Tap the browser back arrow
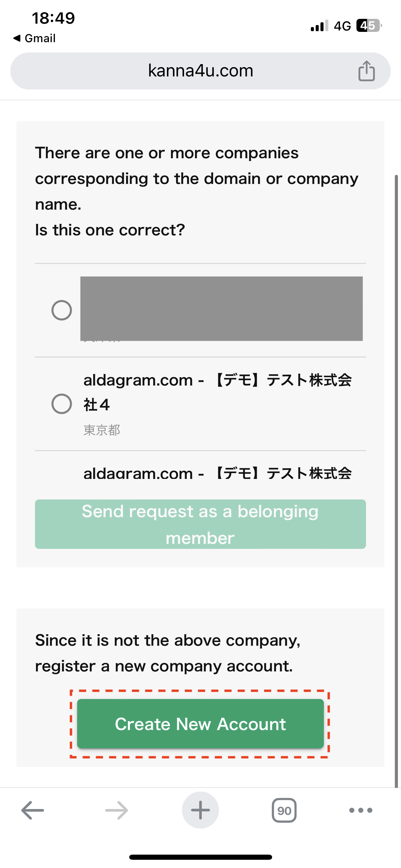 33,810
